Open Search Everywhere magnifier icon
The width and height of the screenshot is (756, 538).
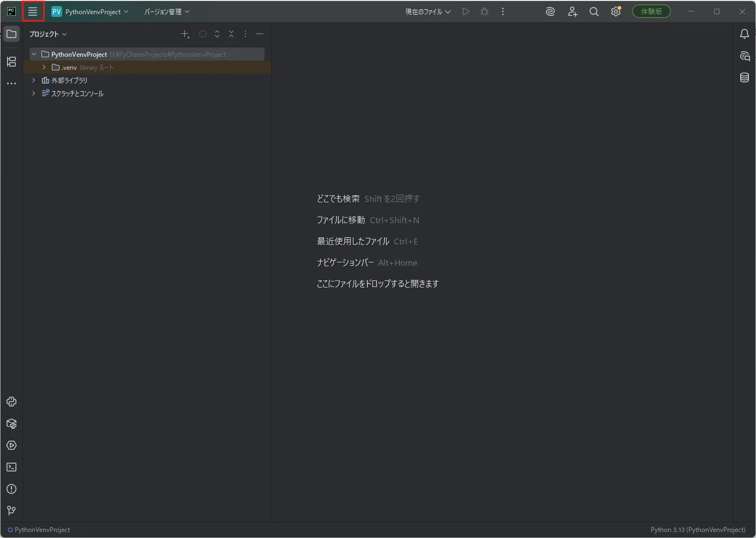click(594, 11)
